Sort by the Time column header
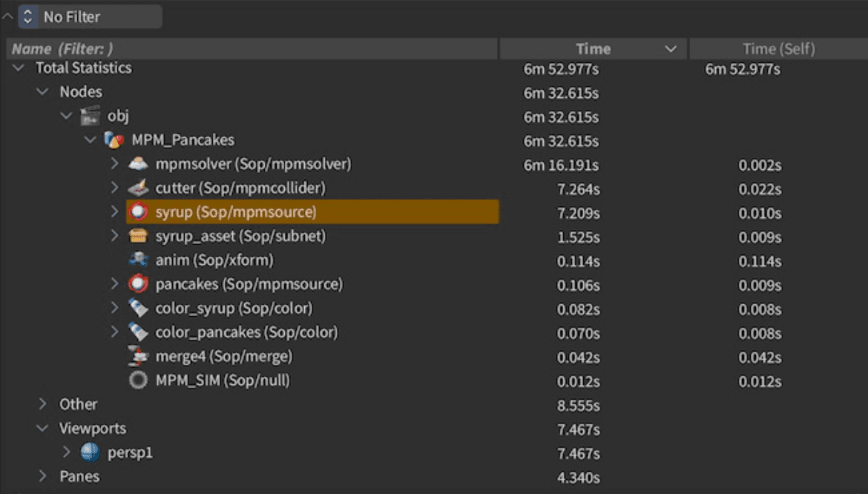This screenshot has height=494, width=868. coord(593,49)
